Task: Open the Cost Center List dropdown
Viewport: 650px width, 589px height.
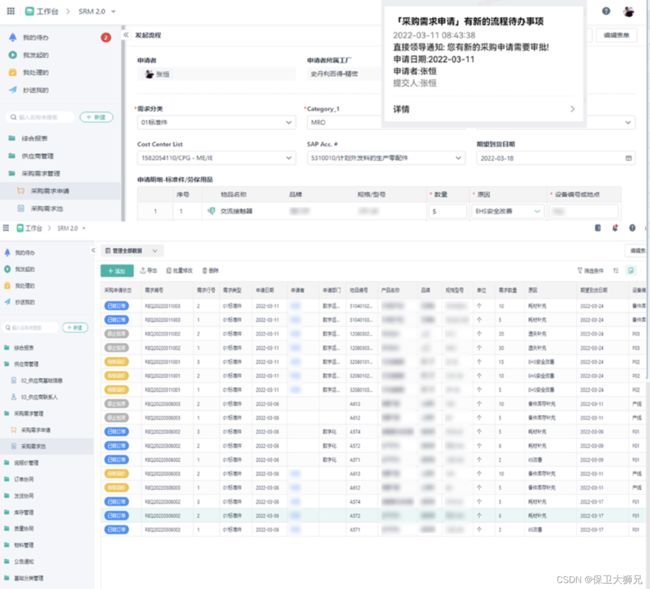Action: [x=216, y=158]
